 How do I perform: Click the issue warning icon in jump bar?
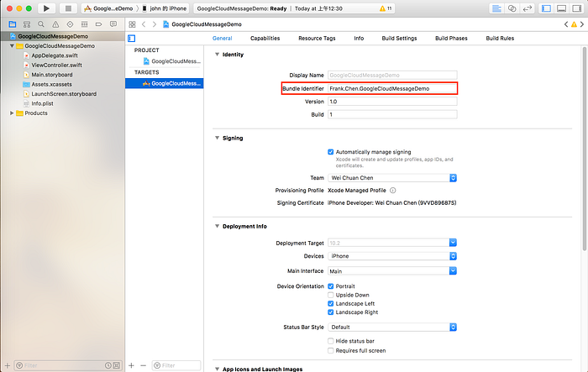coord(574,24)
